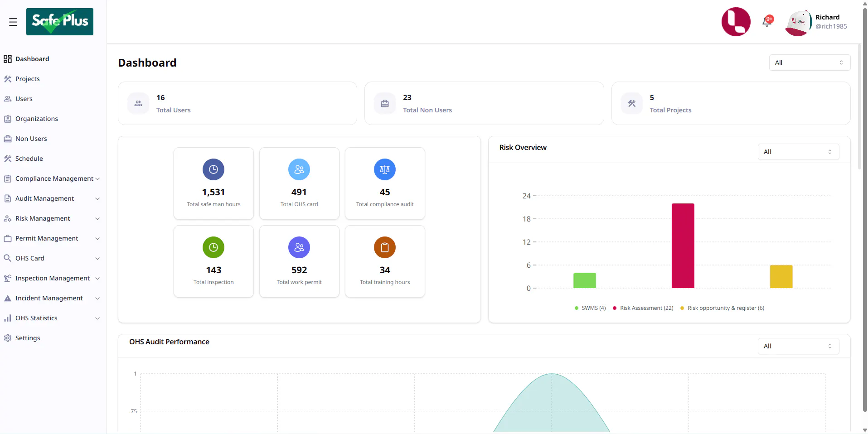Click the Incident Management warning icon
This screenshot has height=434, width=868.
[8, 298]
